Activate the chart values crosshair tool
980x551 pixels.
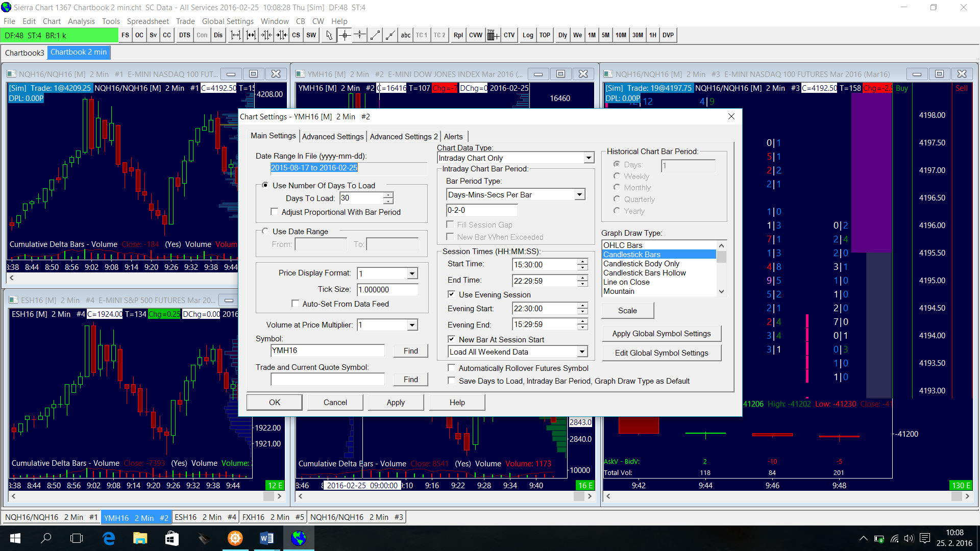coord(345,35)
